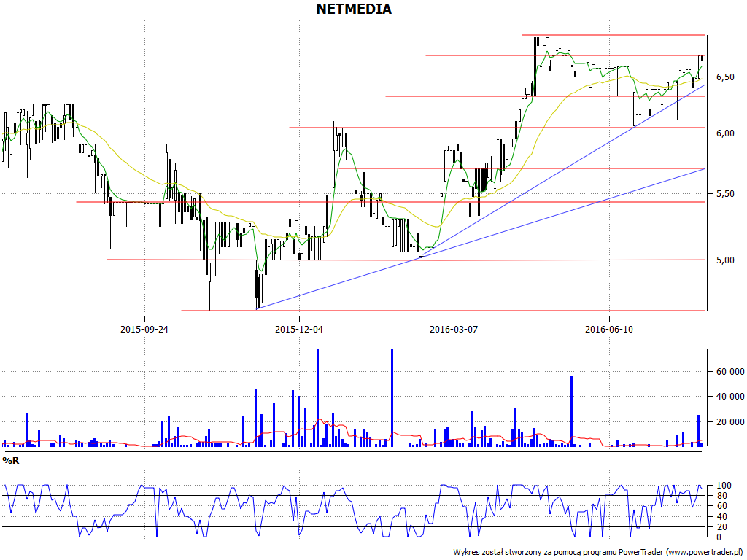Click the 0 level on %R axis
This screenshot has width=747, height=560.
pyautogui.click(x=718, y=537)
